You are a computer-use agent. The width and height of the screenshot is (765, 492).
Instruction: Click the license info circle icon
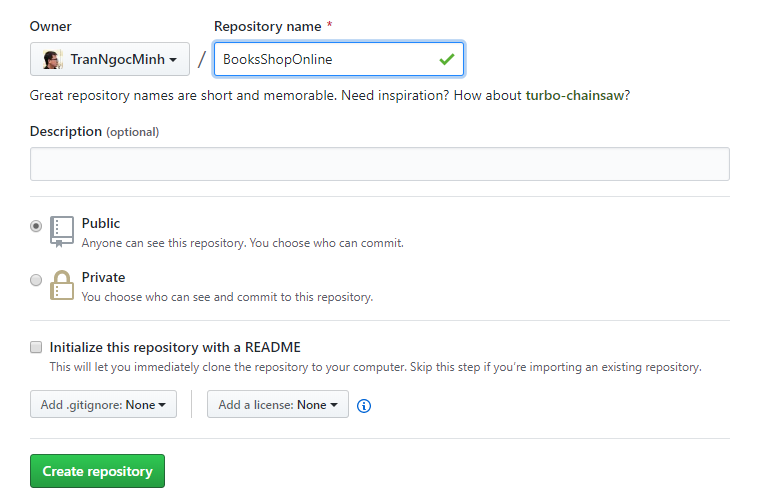click(363, 406)
